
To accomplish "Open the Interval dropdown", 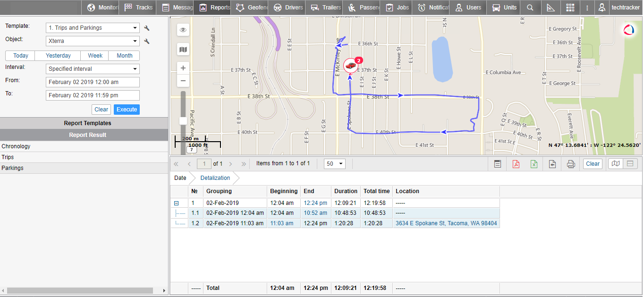I will point(93,69).
